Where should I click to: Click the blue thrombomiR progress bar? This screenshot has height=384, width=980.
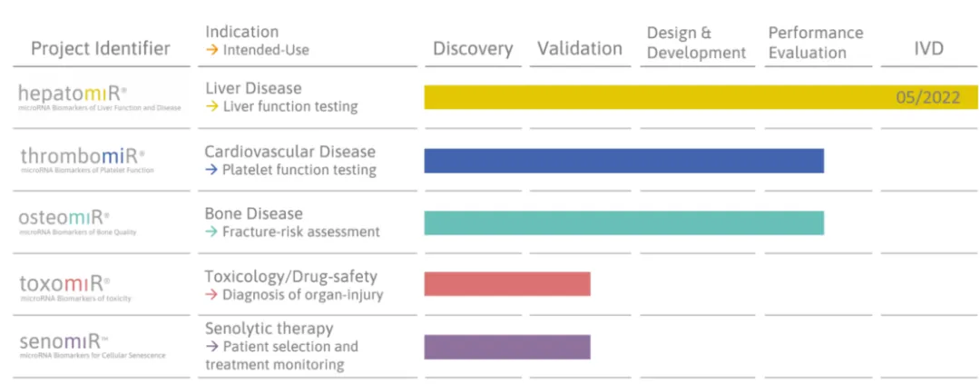(623, 161)
